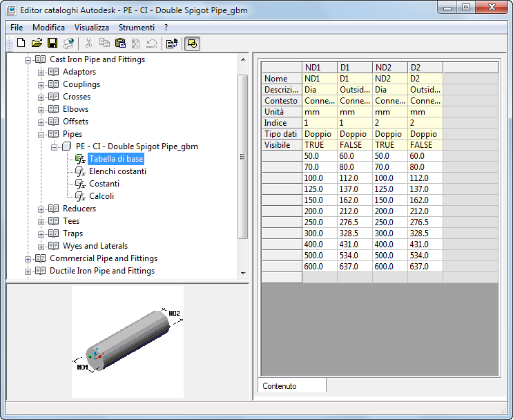The height and width of the screenshot is (420, 513).
Task: Select Elenchi costanti in the tree
Action: [x=117, y=171]
